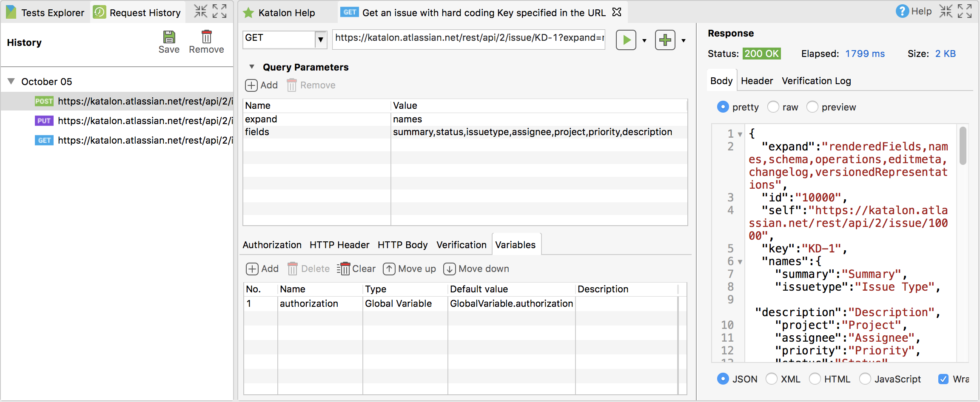
Task: Add a new query parameter
Action: (x=262, y=85)
